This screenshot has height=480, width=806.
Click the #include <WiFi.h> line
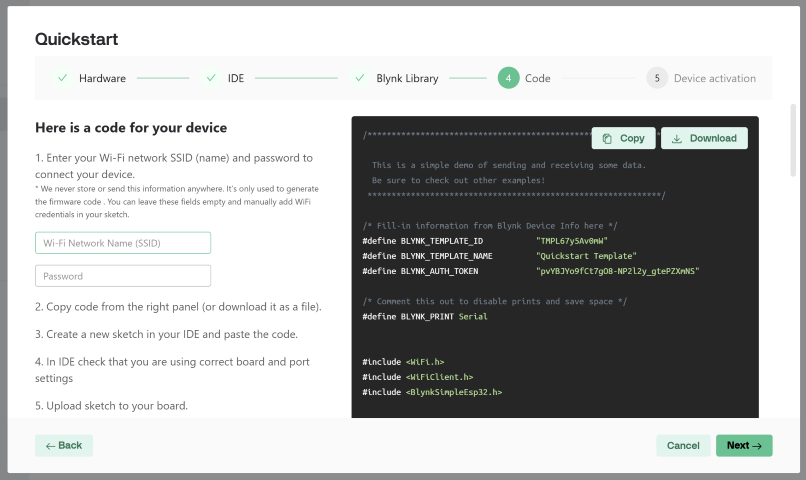coord(403,362)
